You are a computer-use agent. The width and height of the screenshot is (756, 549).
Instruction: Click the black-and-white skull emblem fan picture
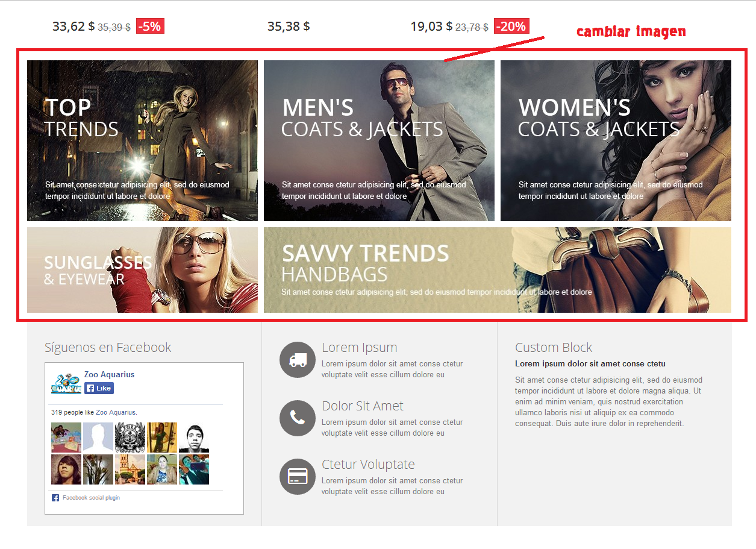point(130,438)
